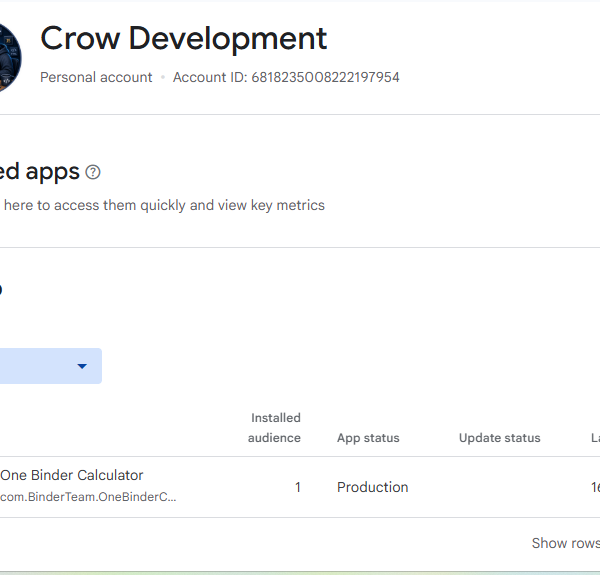
Task: Click the Crow Development profile avatar
Action: pyautogui.click(x=10, y=57)
